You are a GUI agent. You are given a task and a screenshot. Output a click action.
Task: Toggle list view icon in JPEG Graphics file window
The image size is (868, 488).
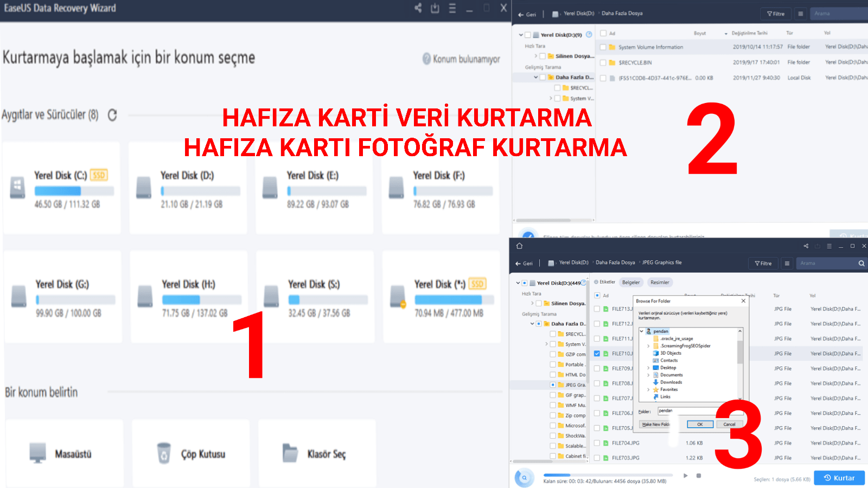tap(787, 264)
